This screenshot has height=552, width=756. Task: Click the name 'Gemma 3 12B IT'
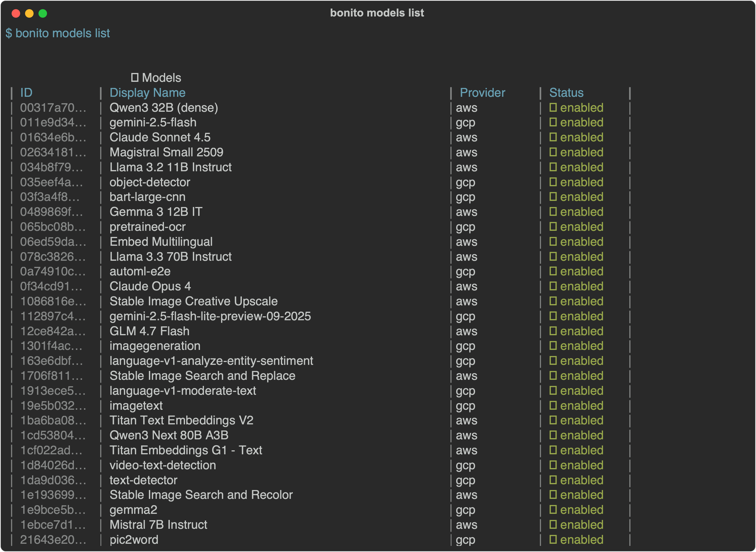coord(156,212)
